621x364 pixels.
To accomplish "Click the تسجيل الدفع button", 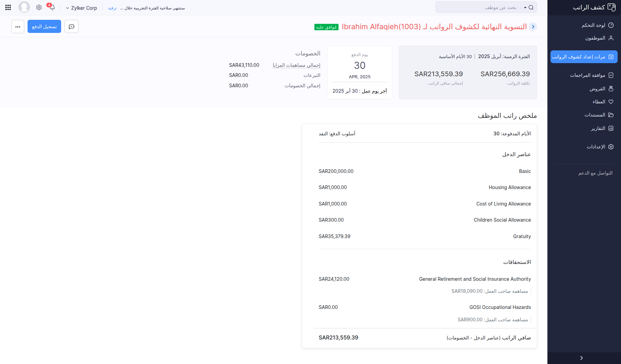I will pyautogui.click(x=44, y=26).
